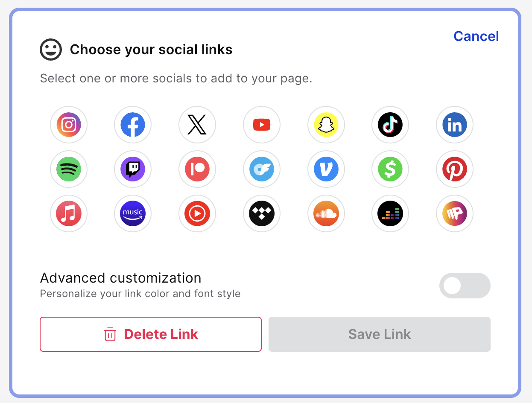532x403 pixels.
Task: Select the Cash App dollar icon
Action: (x=390, y=169)
